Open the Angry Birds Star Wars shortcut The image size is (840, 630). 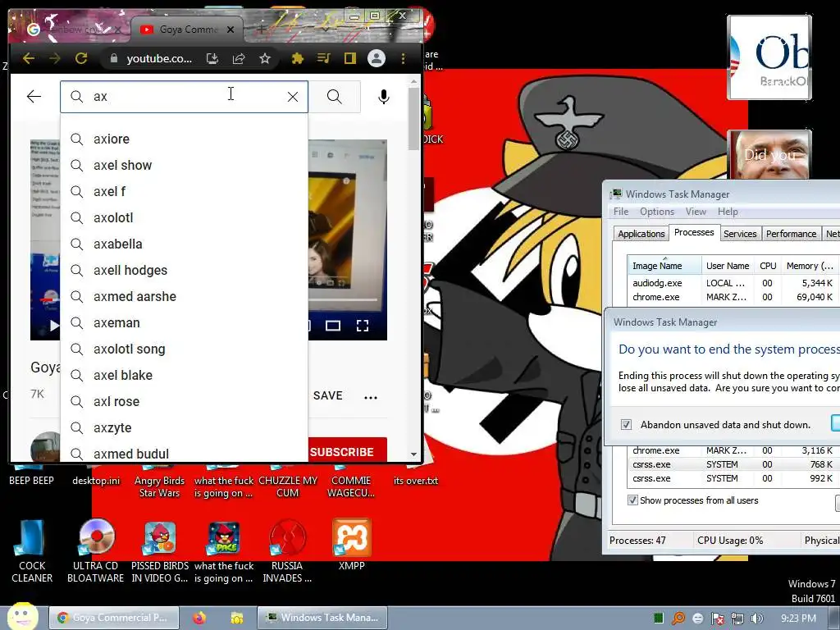(x=159, y=481)
